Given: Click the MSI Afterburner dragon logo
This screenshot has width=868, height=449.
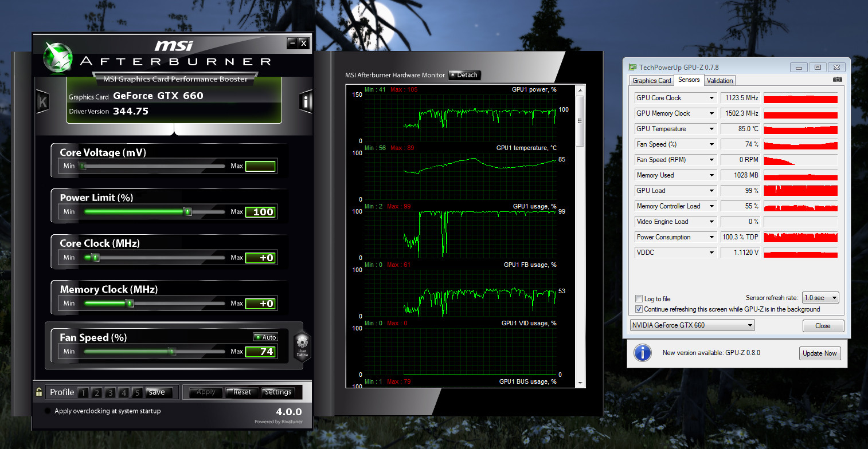Looking at the screenshot, I should [x=58, y=56].
